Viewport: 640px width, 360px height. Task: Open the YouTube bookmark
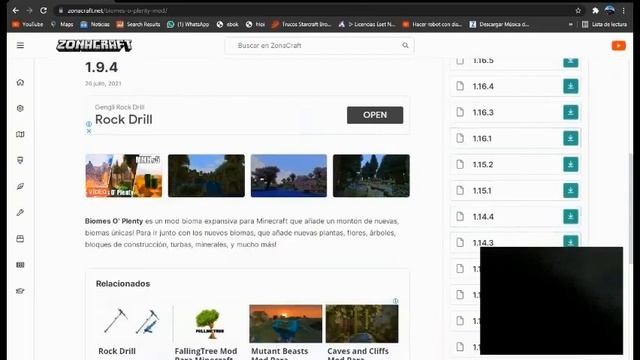28,24
